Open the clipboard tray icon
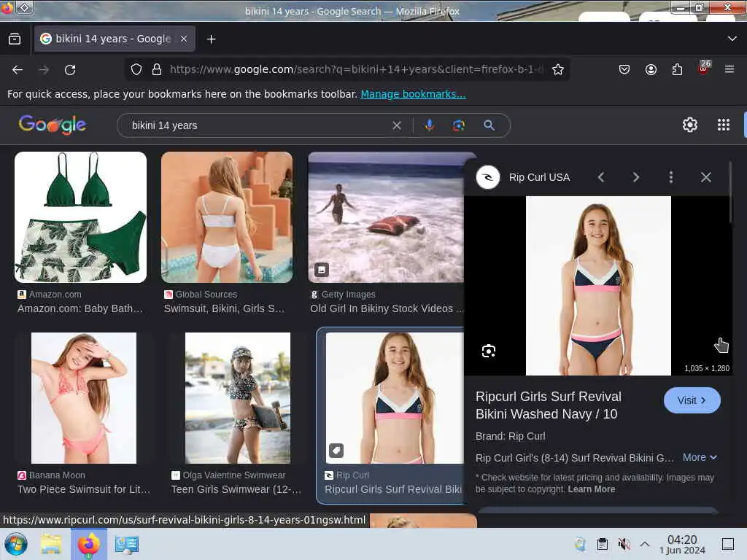747x560 pixels. pos(602,544)
